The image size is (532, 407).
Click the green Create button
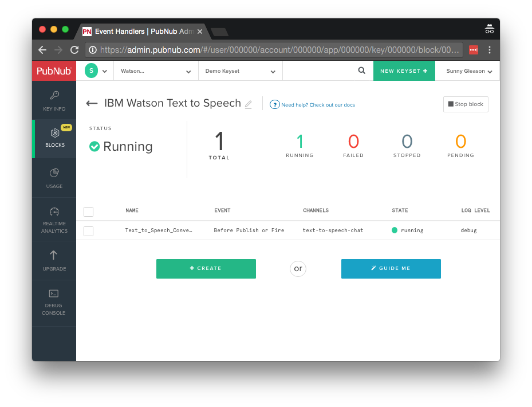[x=206, y=268]
